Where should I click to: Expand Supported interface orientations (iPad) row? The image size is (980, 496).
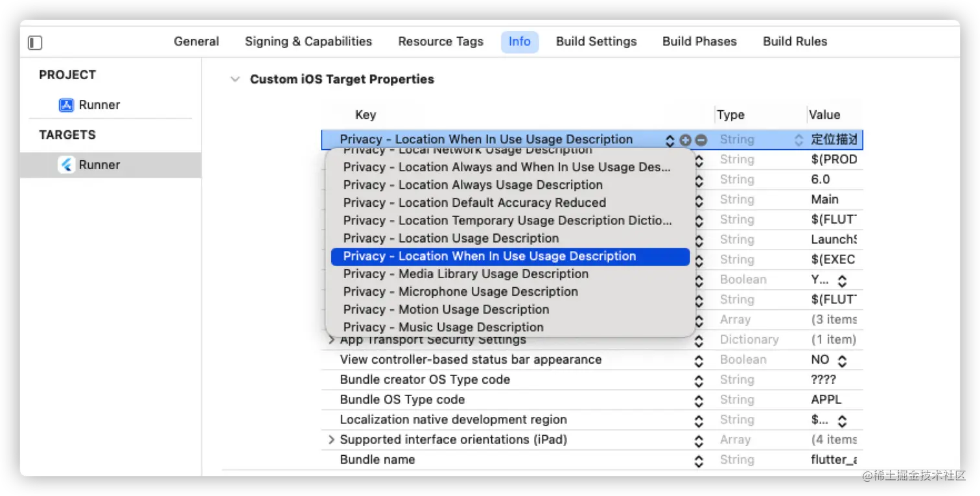point(331,440)
